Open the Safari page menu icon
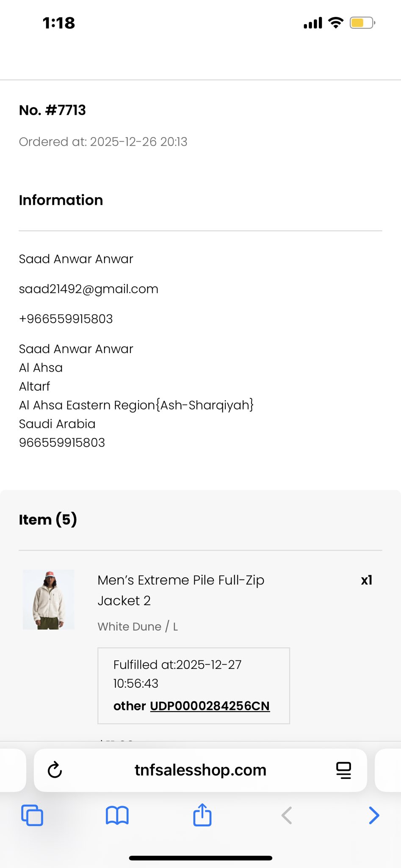The width and height of the screenshot is (401, 868). (343, 770)
